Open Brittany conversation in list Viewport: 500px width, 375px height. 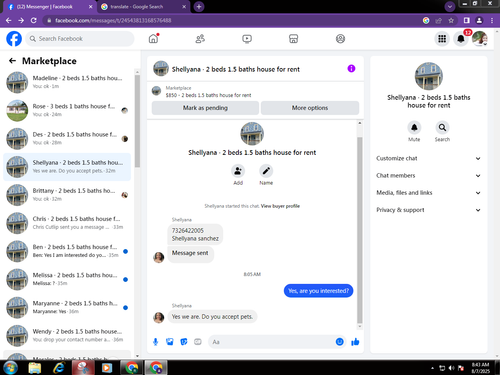[67, 195]
